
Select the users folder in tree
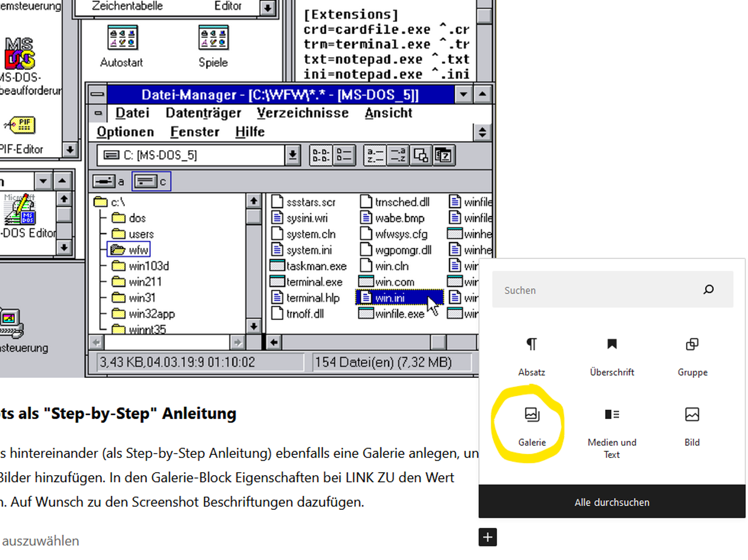(133, 234)
